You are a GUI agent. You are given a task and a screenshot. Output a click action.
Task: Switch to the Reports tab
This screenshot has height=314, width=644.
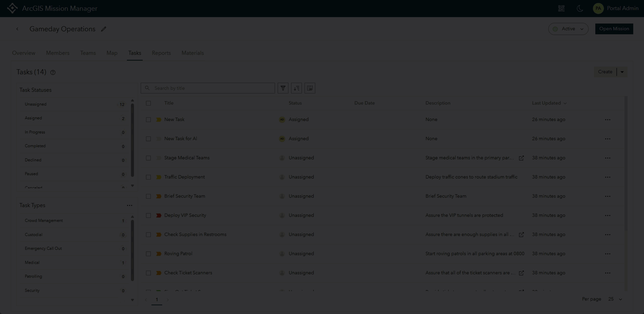[161, 53]
